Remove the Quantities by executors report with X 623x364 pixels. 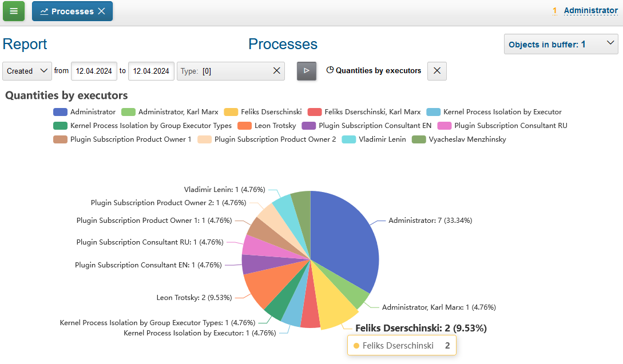[437, 71]
